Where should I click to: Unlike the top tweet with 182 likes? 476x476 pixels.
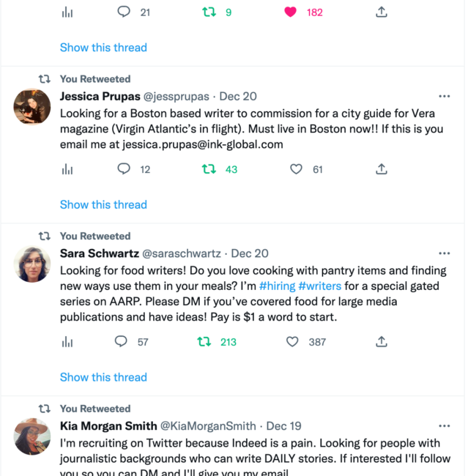[x=291, y=12]
